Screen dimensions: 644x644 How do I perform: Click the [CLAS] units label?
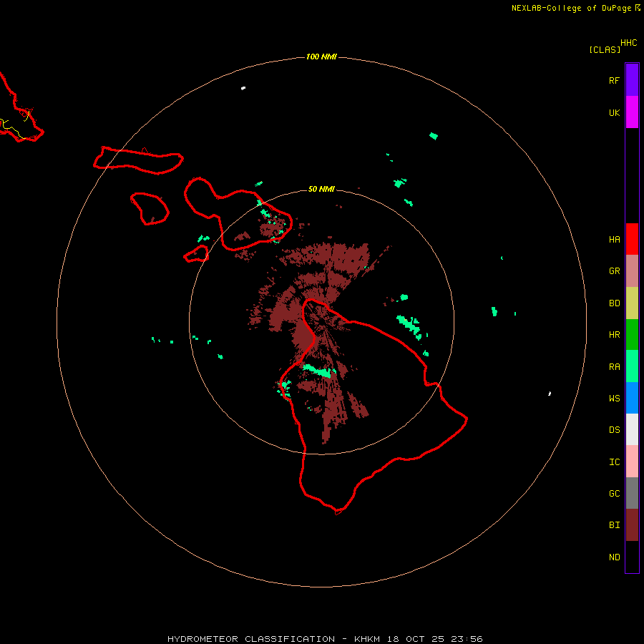click(x=605, y=49)
